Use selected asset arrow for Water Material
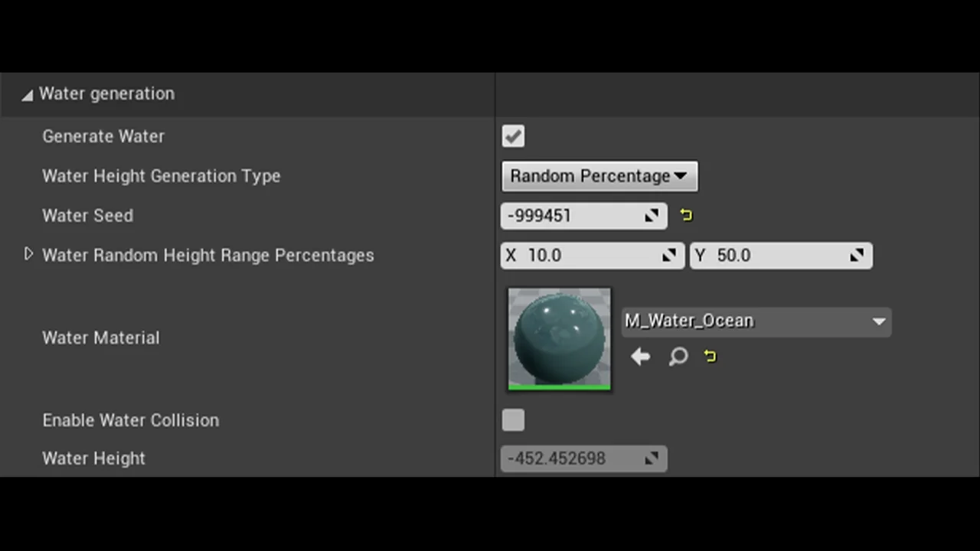The width and height of the screenshot is (980, 551). (x=640, y=356)
